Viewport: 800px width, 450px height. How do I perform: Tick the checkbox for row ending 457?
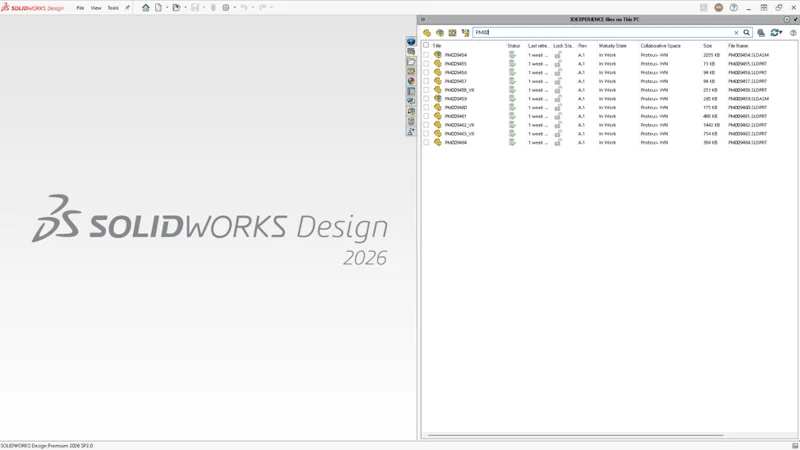[x=426, y=81]
